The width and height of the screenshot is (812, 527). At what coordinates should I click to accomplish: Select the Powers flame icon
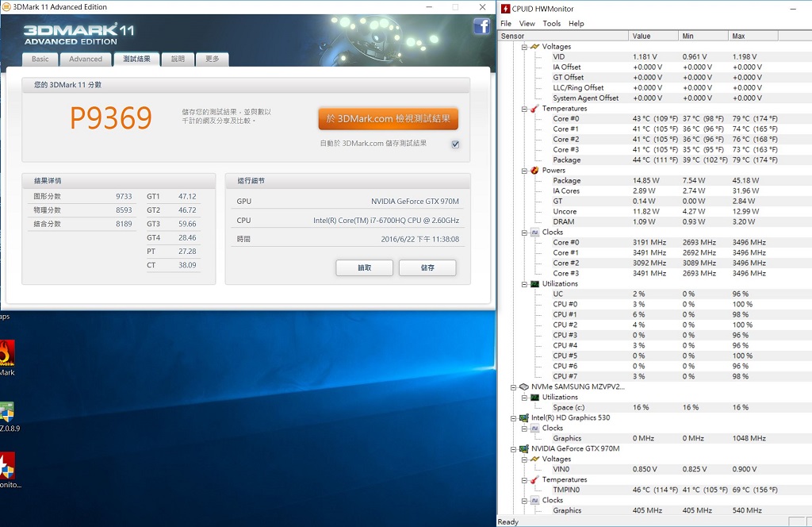click(535, 171)
